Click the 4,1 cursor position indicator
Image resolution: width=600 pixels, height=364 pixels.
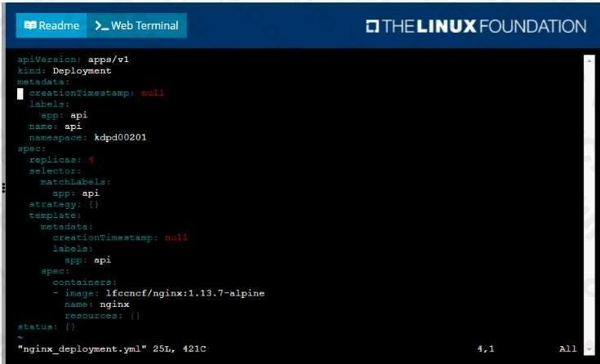(x=486, y=349)
